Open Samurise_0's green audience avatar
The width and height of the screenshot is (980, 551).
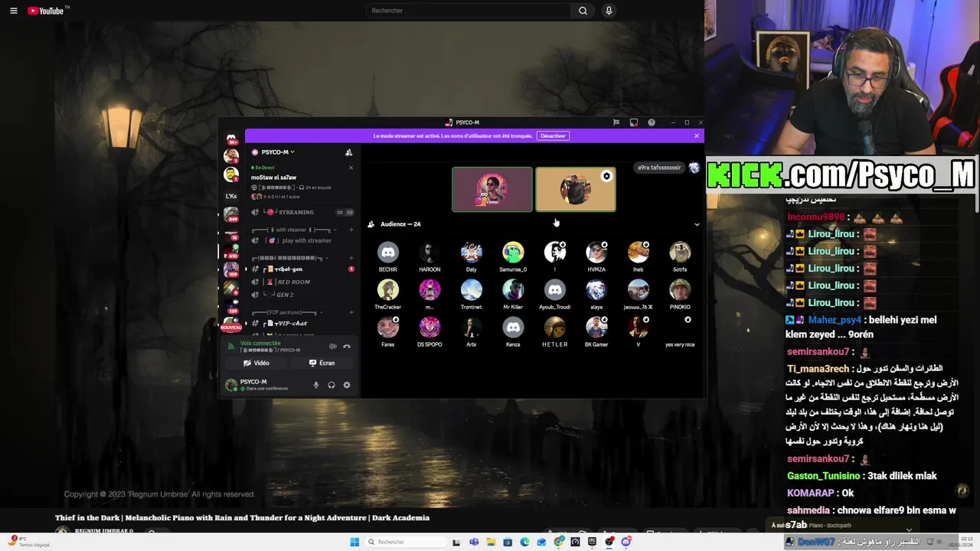click(x=513, y=253)
